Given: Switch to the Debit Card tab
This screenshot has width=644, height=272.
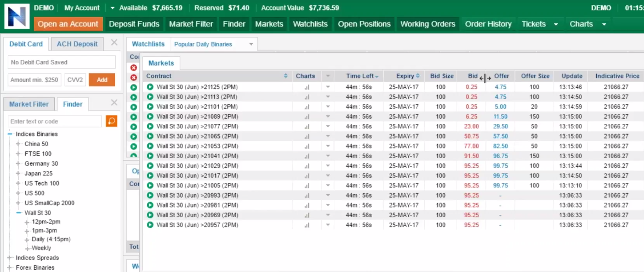Looking at the screenshot, I should coord(26,44).
